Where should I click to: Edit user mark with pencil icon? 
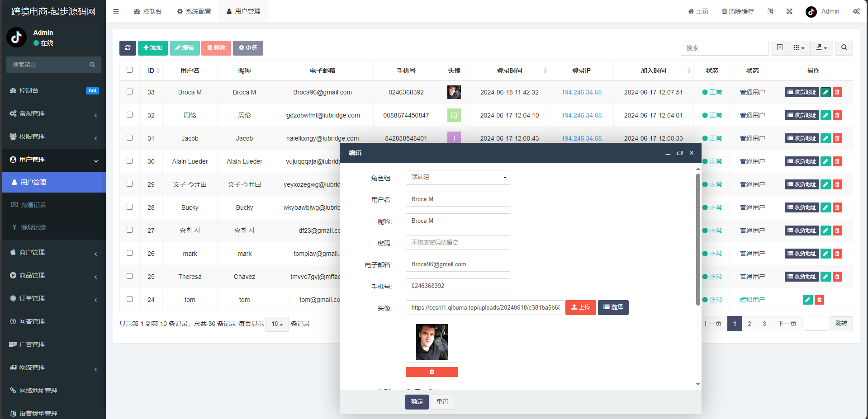(825, 254)
